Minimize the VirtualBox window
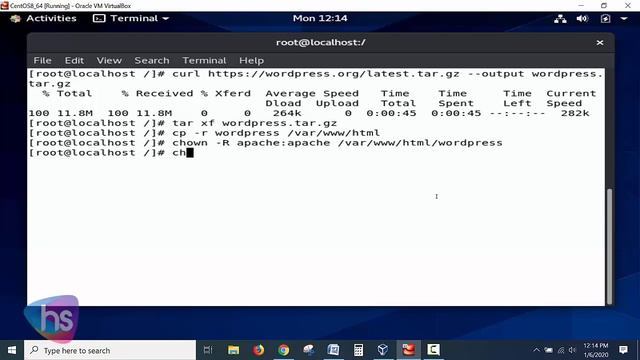The image size is (640, 360). 581,5
